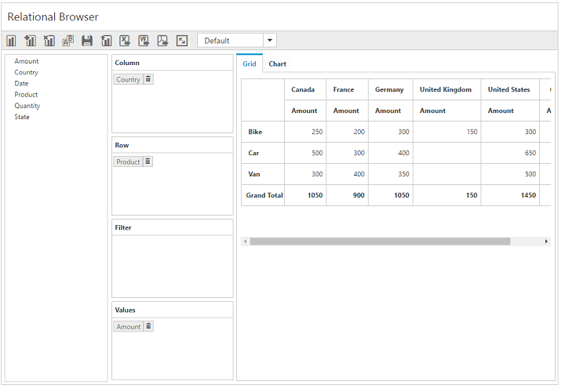Click the expand view icon in the toolbar
The width and height of the screenshot is (565, 392).
click(182, 41)
